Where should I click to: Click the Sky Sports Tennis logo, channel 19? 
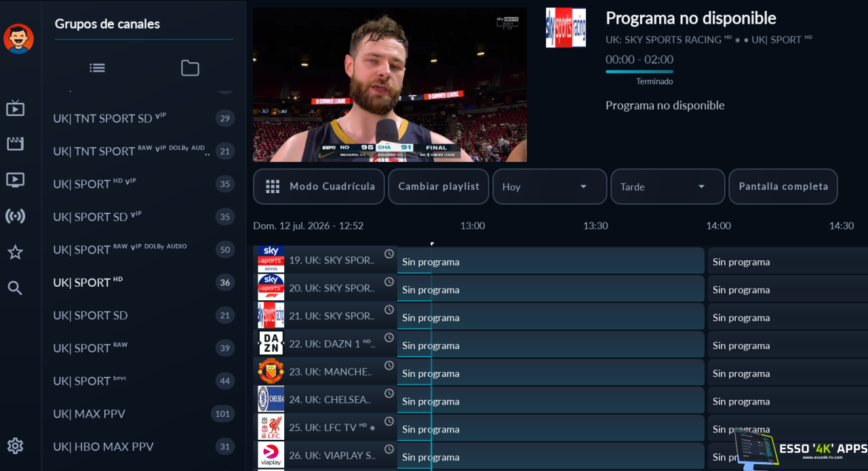point(271,260)
